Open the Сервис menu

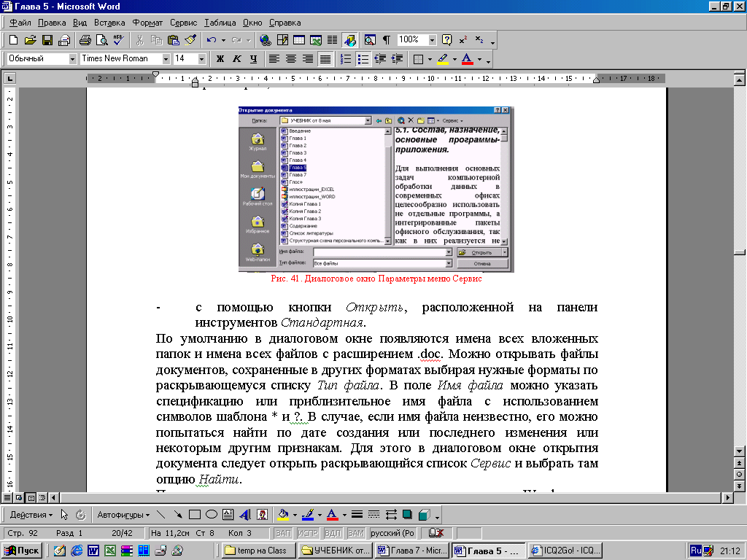tap(183, 23)
